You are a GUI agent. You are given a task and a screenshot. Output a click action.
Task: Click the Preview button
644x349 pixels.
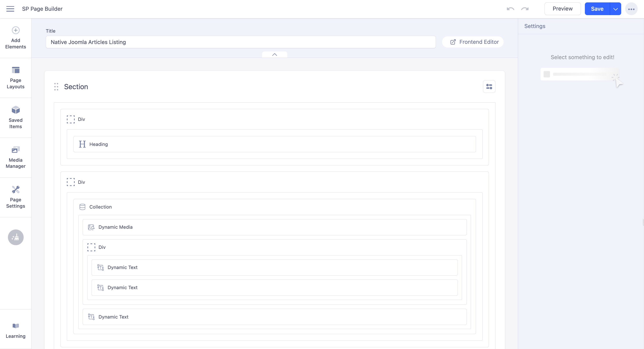coord(562,9)
